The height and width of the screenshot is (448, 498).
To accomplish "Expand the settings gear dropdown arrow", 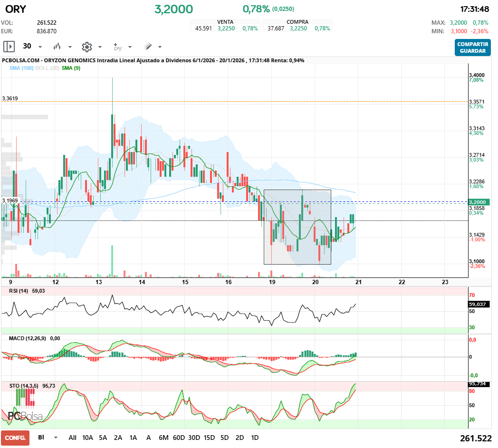I will (x=100, y=47).
